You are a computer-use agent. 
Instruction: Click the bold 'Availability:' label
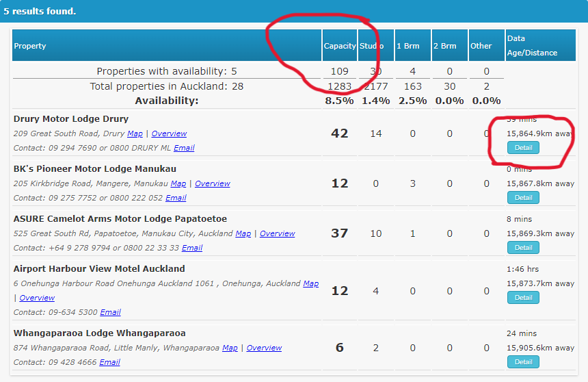coord(167,101)
